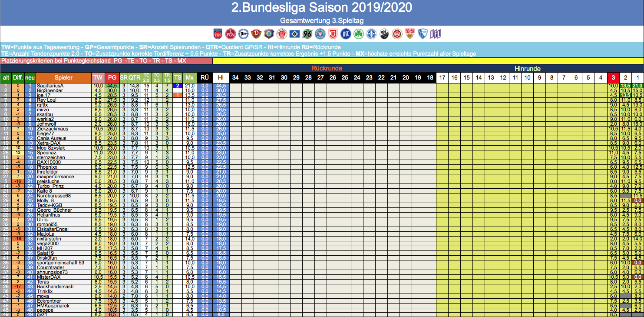Select the 'TO 0.5' column header

click(157, 77)
